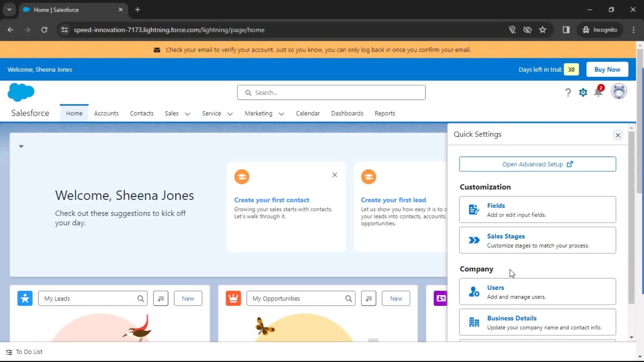Click the Incognito indicator

click(x=600, y=30)
